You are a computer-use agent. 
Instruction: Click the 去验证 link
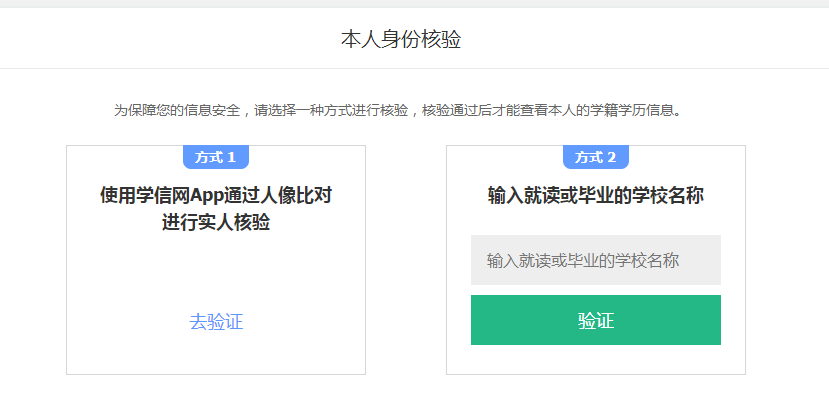(216, 321)
